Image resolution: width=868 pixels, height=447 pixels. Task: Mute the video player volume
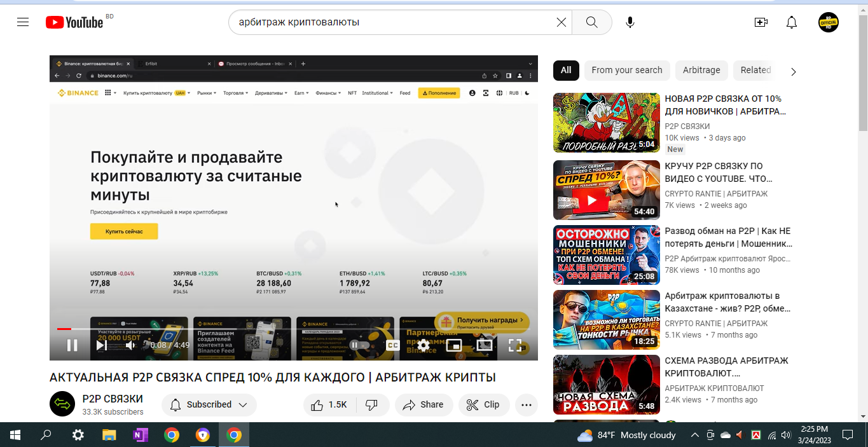[x=130, y=345]
